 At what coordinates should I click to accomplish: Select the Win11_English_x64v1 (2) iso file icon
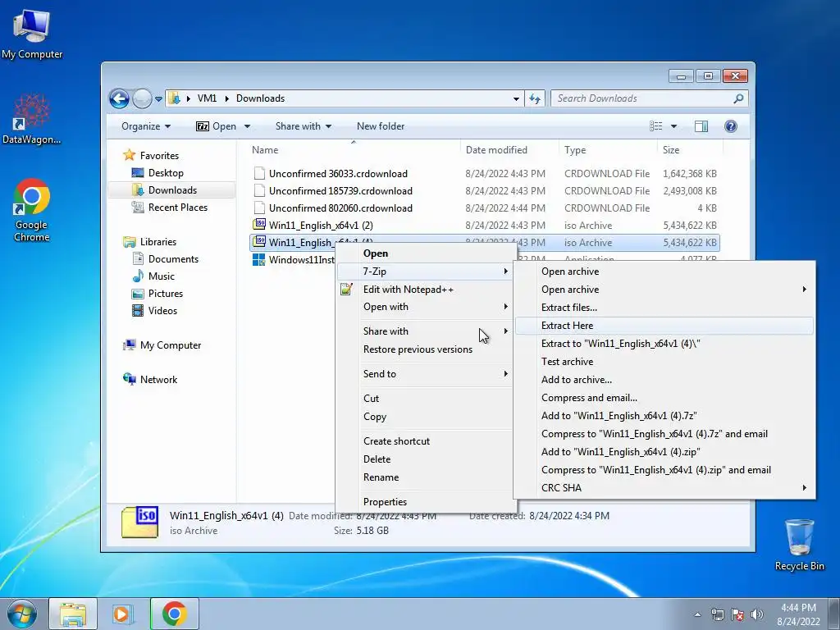click(259, 225)
